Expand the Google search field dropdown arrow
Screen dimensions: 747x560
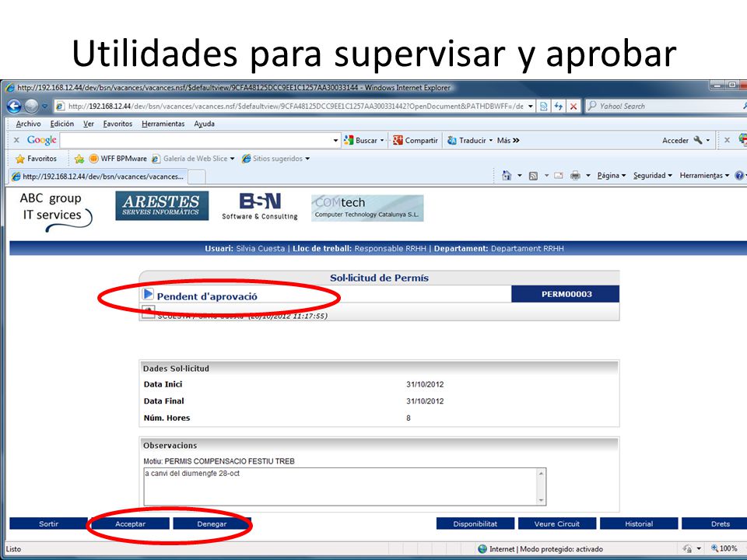(x=335, y=140)
